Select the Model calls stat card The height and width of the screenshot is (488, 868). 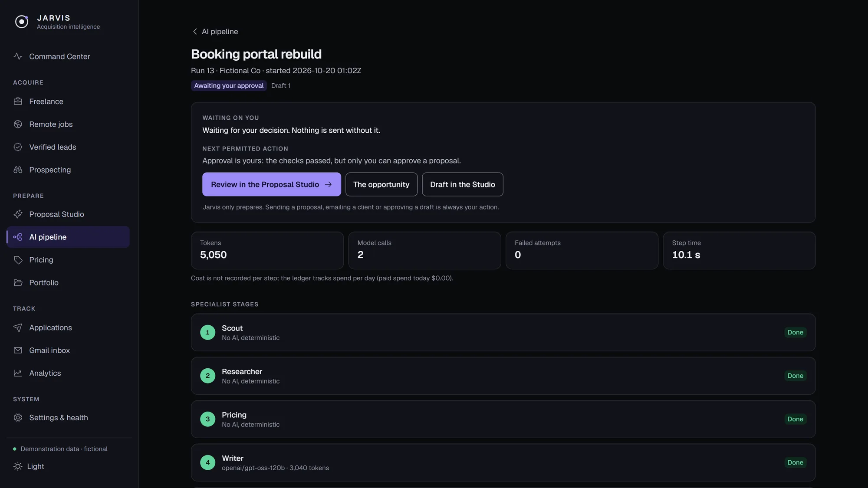(424, 250)
